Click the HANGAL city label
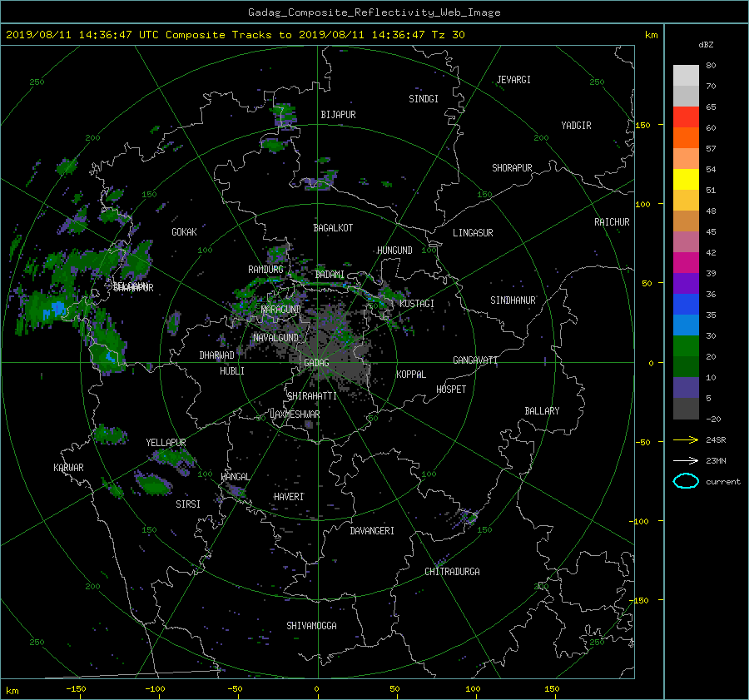This screenshot has height=700, width=749. (x=235, y=477)
